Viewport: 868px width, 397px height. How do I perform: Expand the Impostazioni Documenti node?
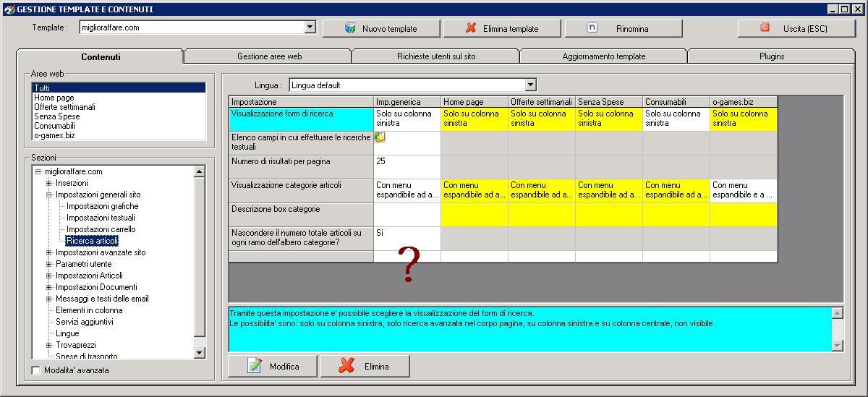click(48, 287)
